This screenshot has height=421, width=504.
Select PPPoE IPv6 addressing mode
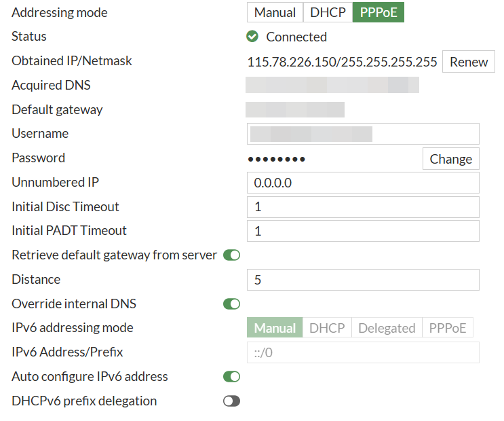point(448,328)
